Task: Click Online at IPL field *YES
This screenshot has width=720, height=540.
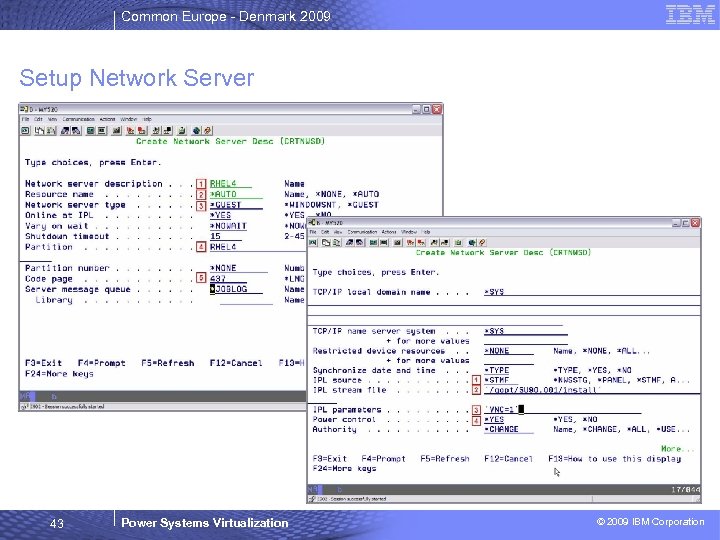Action: (x=220, y=215)
